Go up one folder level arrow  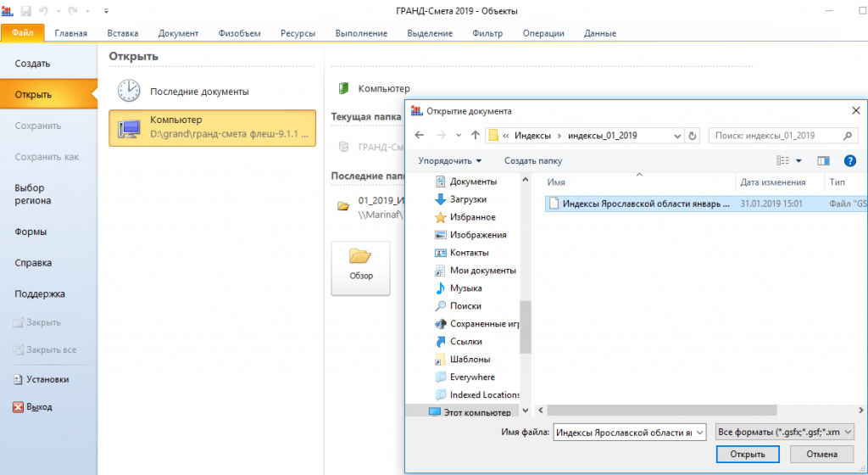click(475, 135)
